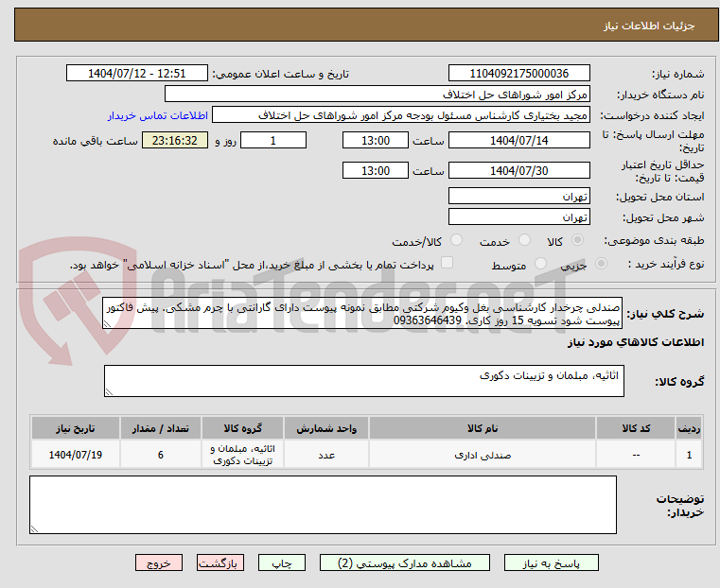The image size is (720, 588).
Task: Click the جزئیات اطلاعات نیاز page title
Action: point(649,26)
